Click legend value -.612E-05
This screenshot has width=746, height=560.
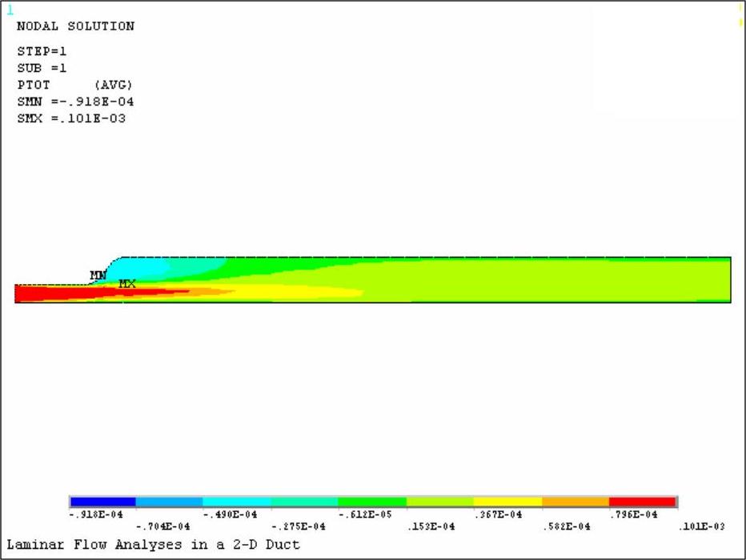pos(365,514)
